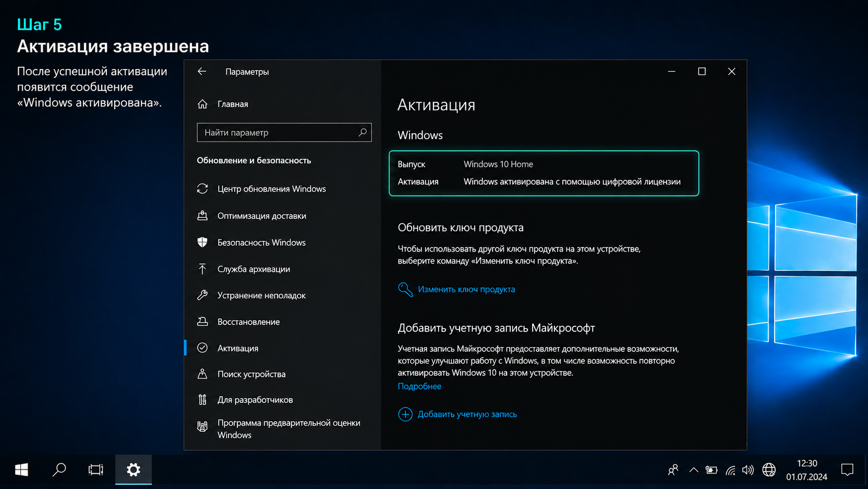Click the wrench troubleshooting icon
The width and height of the screenshot is (868, 489).
[x=202, y=295]
